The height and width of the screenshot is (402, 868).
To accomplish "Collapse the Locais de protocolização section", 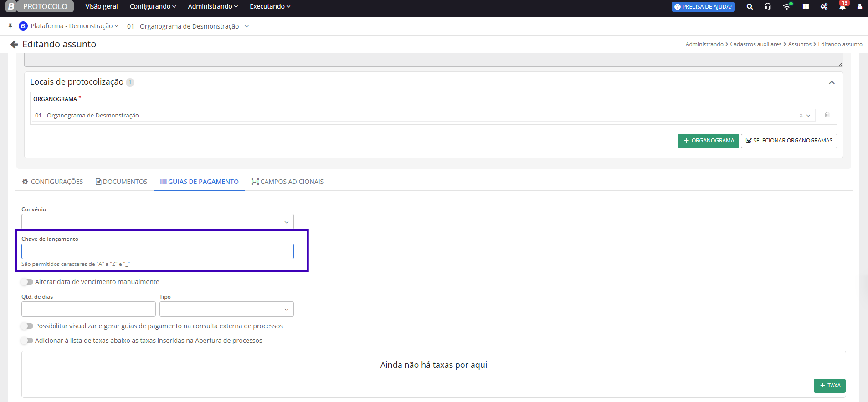I will 832,82.
